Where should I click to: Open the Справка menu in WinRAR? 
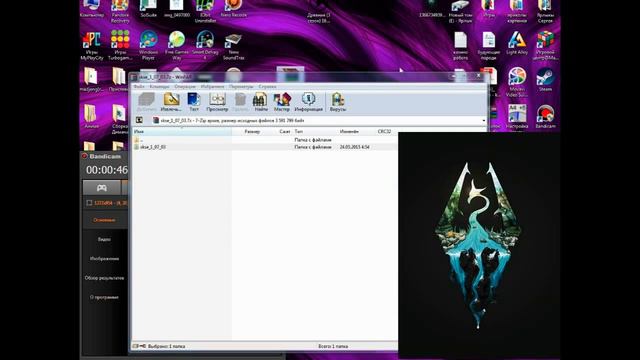267,87
